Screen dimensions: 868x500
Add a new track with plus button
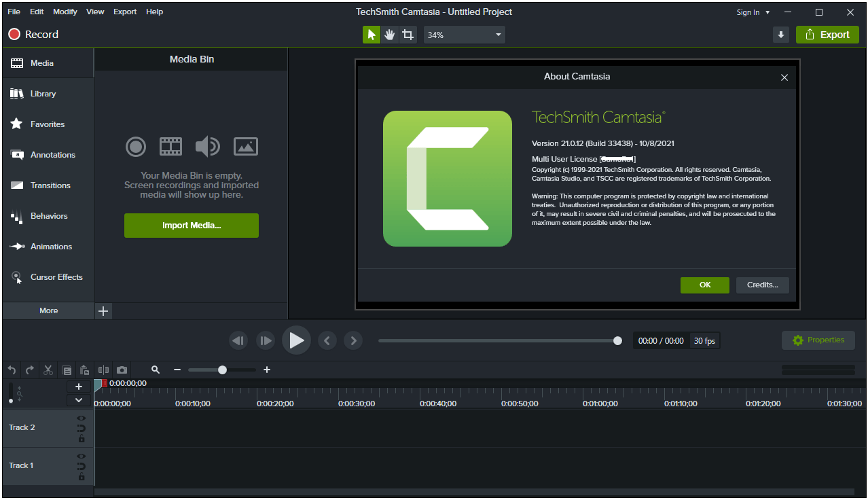(x=79, y=387)
